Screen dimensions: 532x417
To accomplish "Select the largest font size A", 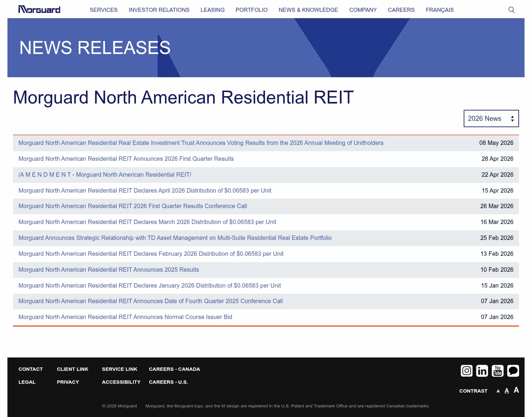I will (516, 390).
